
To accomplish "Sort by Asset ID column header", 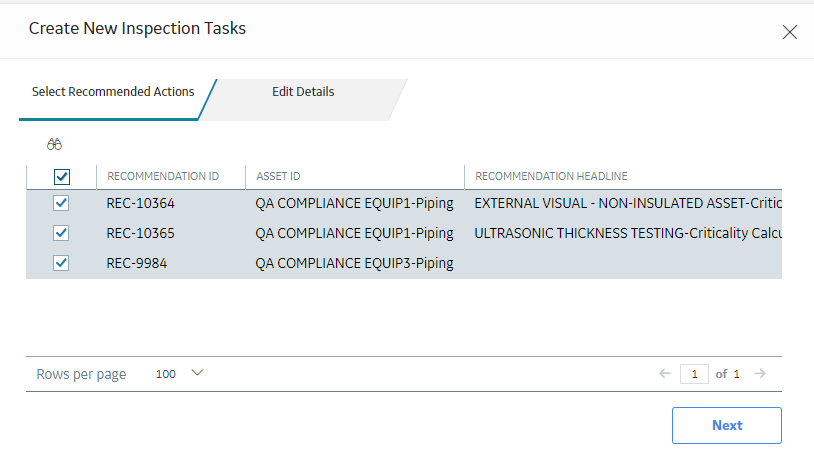I will pyautogui.click(x=278, y=177).
